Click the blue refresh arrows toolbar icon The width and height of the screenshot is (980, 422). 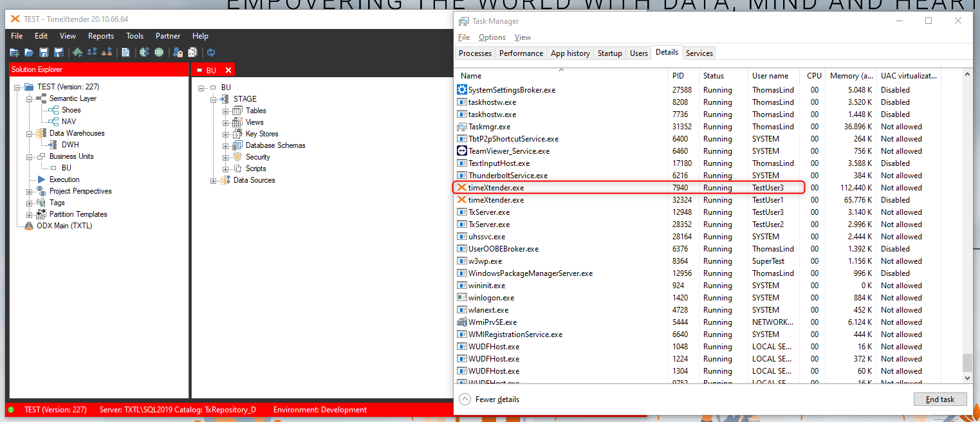[210, 53]
